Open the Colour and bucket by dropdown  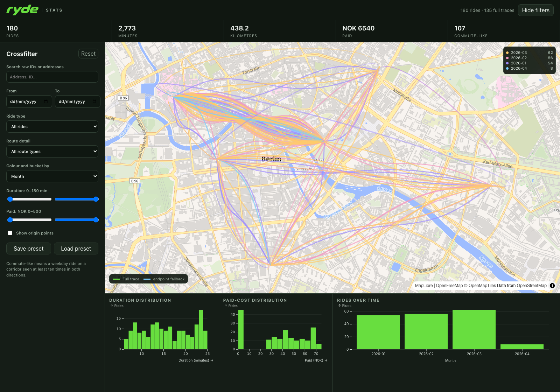tap(52, 176)
